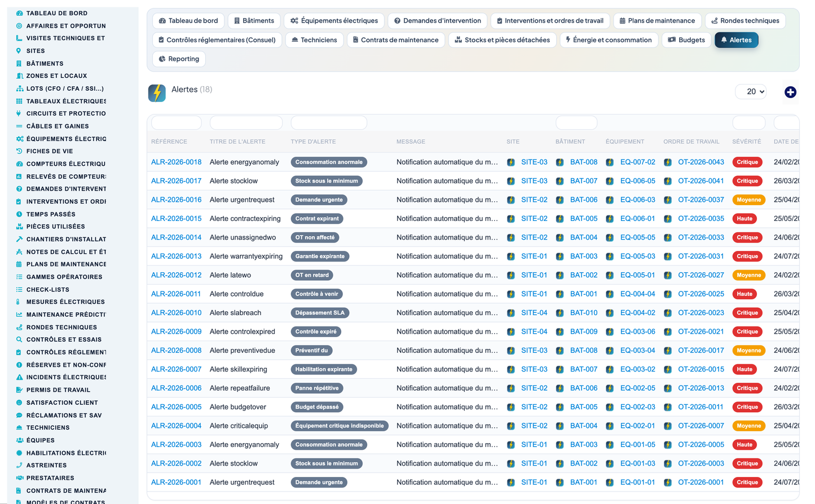The image size is (815, 504).
Task: Click the Type d'alerte filter field
Action: (329, 122)
